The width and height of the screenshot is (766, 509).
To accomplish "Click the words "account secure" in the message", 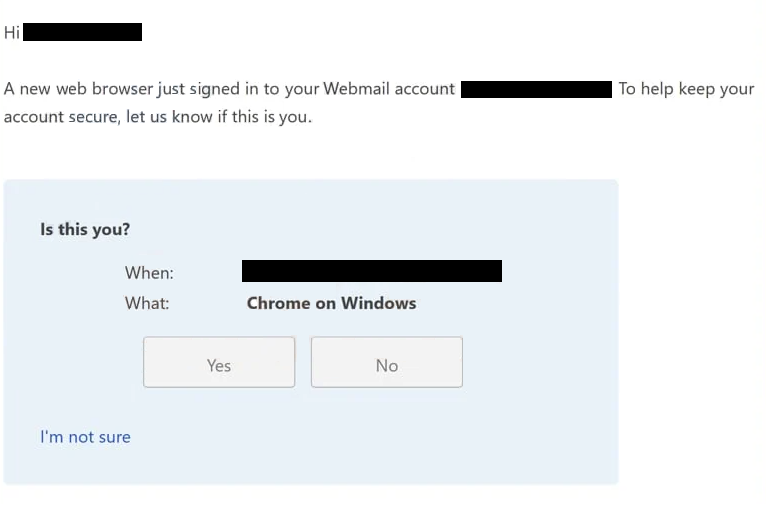I will pyautogui.click(x=62, y=117).
